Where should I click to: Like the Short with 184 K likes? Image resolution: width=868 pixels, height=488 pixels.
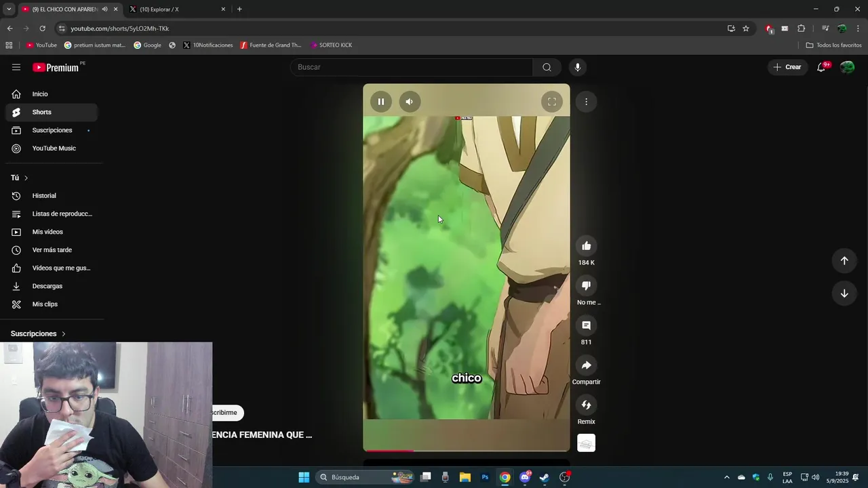pos(587,246)
